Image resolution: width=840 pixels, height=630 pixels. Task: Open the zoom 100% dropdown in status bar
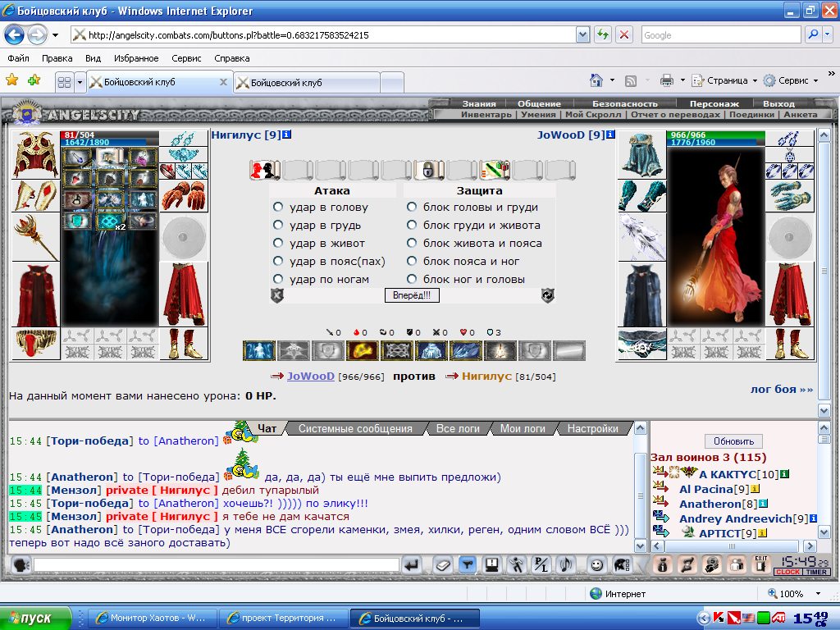(x=818, y=594)
